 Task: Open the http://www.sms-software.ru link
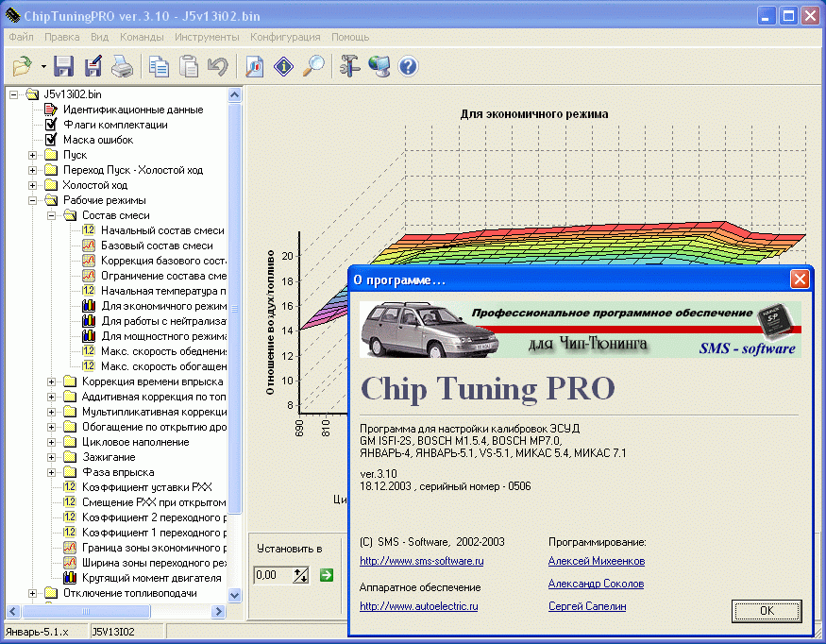pos(421,561)
